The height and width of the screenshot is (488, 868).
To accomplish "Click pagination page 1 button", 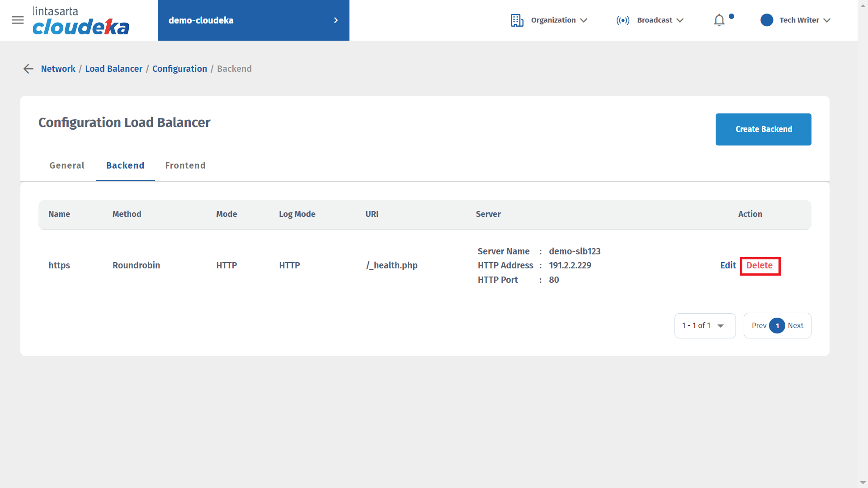I will tap(777, 326).
